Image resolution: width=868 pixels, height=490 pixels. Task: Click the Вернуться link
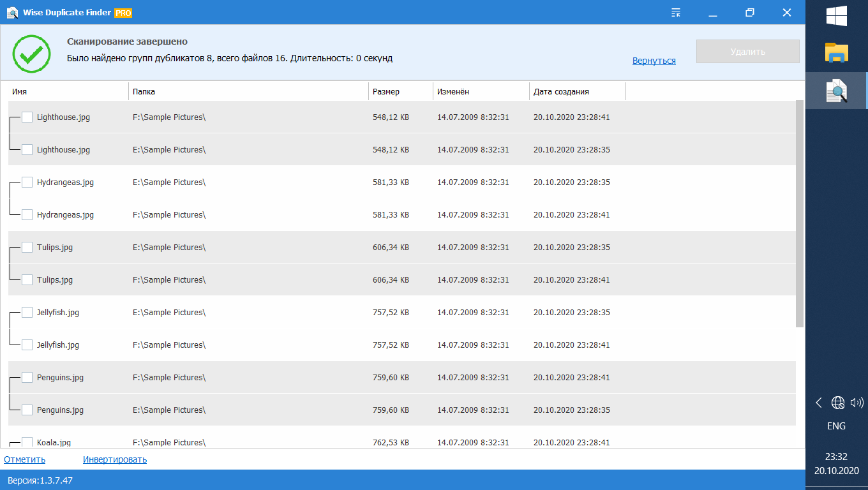click(654, 61)
